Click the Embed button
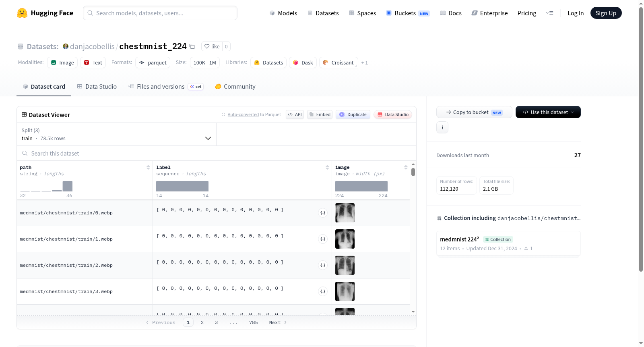Viewport: 644px width, 347px height. click(320, 114)
